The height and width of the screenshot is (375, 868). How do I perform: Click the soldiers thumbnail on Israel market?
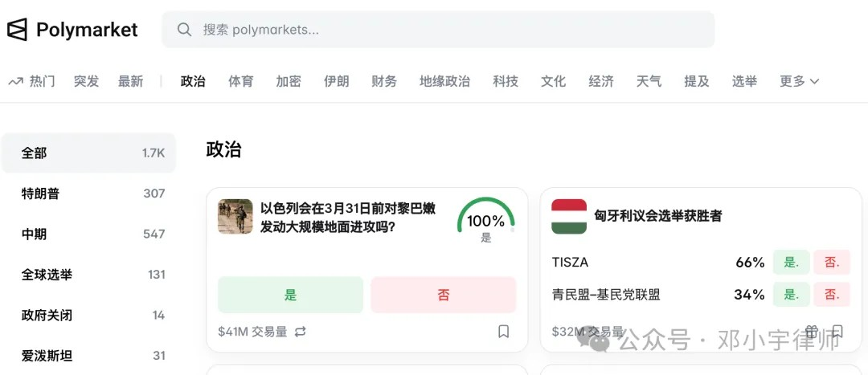235,216
